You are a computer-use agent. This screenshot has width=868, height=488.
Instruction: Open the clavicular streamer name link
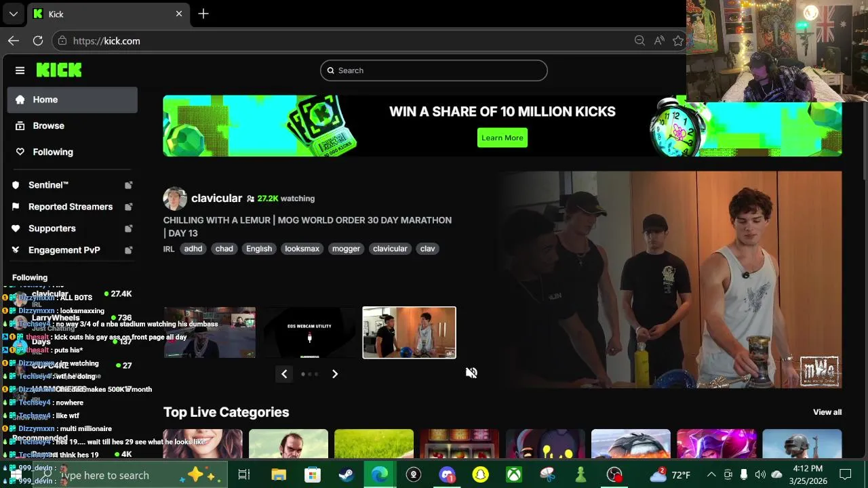(216, 199)
